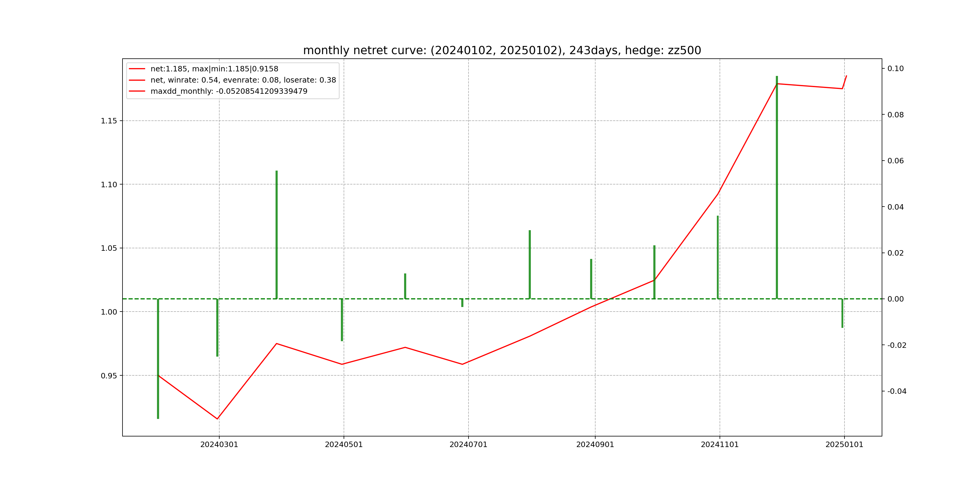The width and height of the screenshot is (980, 490).
Task: Click the lowest point of the red curve
Action: tap(217, 419)
